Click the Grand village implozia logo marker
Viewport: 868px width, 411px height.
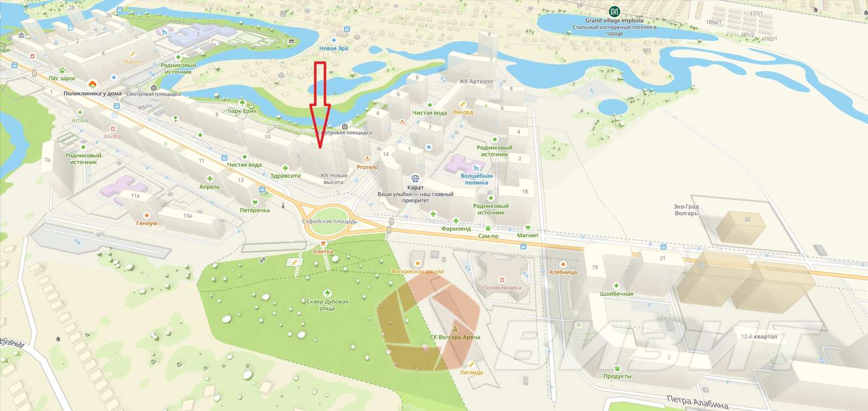point(614,11)
